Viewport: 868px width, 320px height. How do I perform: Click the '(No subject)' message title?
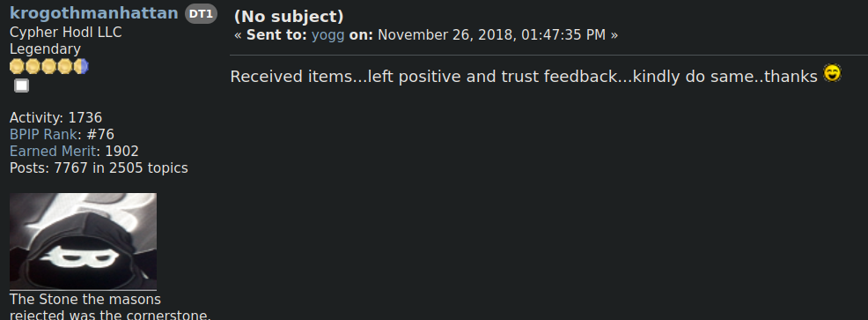click(x=289, y=17)
